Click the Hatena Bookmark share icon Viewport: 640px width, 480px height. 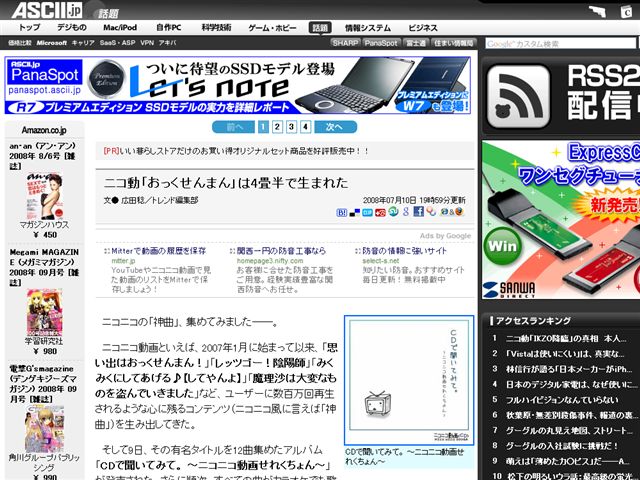coord(342,212)
